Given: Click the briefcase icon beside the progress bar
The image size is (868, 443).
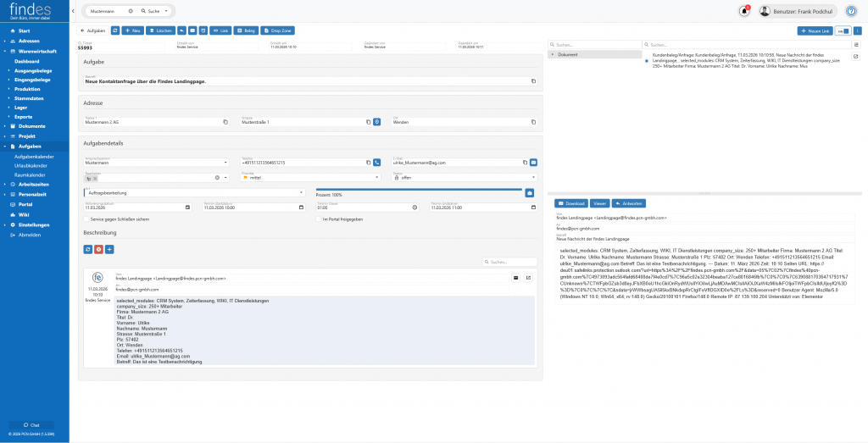Looking at the screenshot, I should [x=530, y=193].
